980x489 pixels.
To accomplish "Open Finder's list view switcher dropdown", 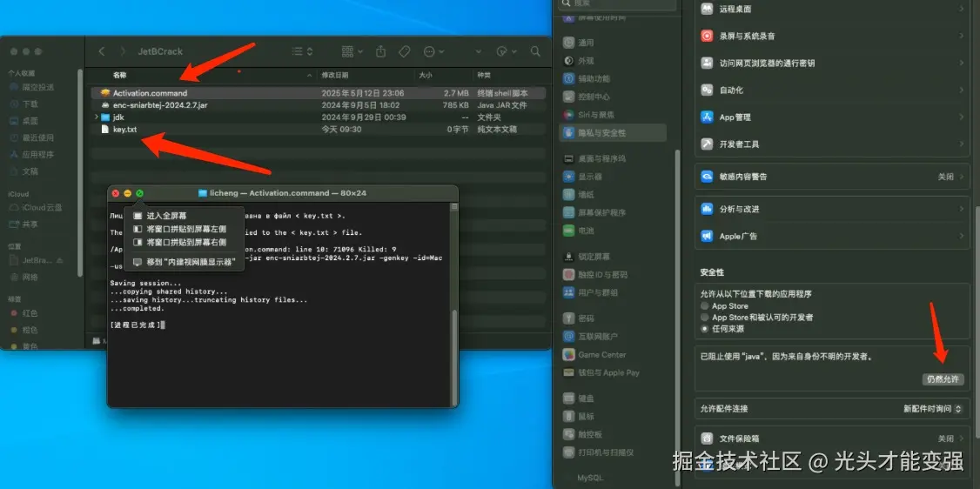I will (x=302, y=51).
